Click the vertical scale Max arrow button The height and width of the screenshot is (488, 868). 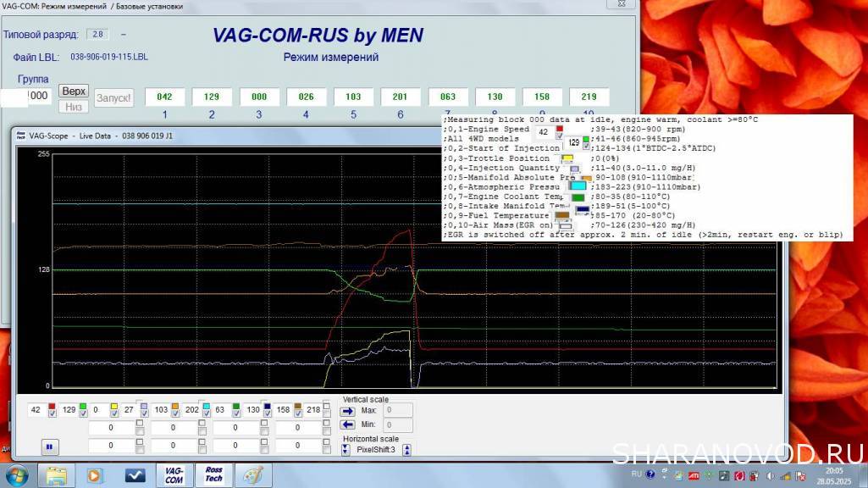click(x=347, y=410)
